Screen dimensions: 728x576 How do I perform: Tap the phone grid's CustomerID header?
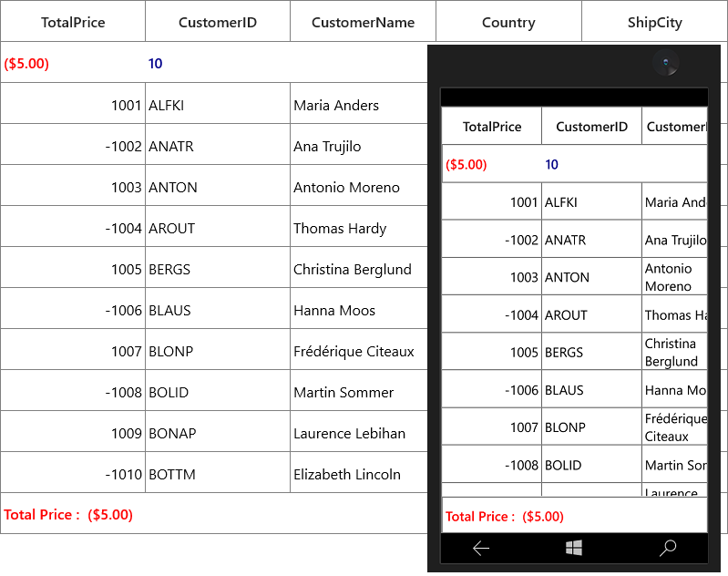coord(591,127)
